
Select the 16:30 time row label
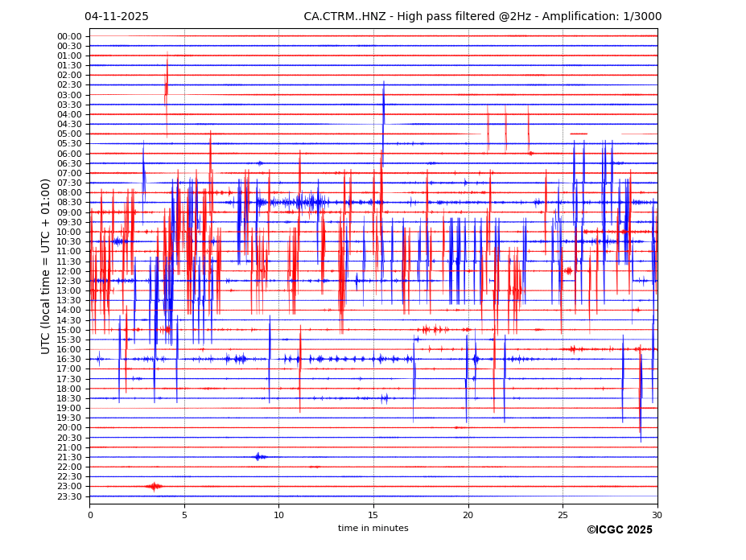click(69, 360)
